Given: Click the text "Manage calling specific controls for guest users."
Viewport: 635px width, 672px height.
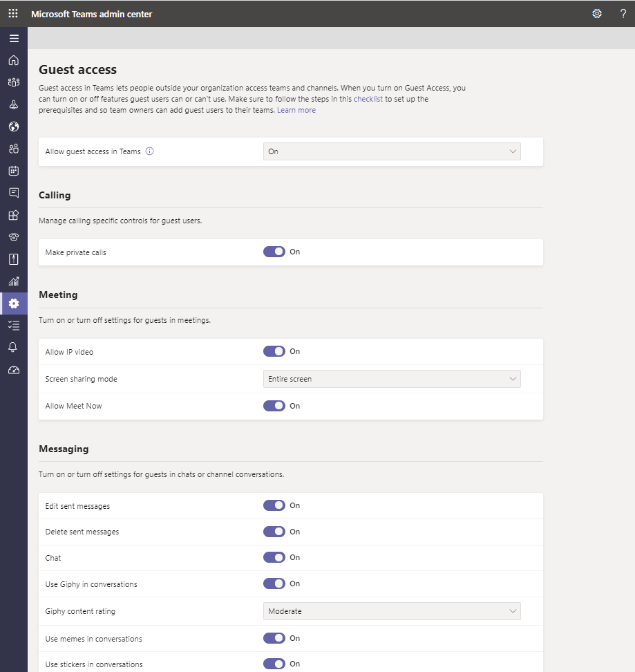Looking at the screenshot, I should tap(120, 221).
